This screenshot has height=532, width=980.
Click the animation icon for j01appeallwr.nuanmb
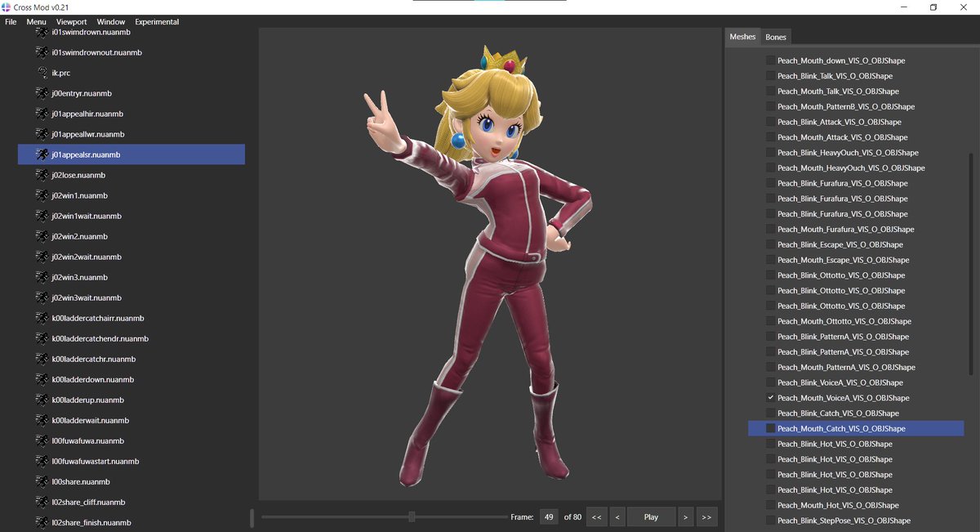coord(42,134)
